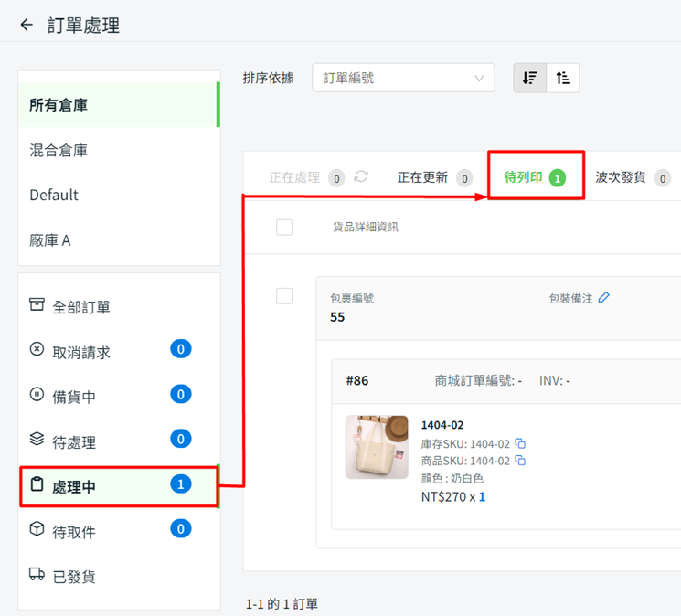
Task: Click the tote bag product thumbnail
Action: coord(377,447)
